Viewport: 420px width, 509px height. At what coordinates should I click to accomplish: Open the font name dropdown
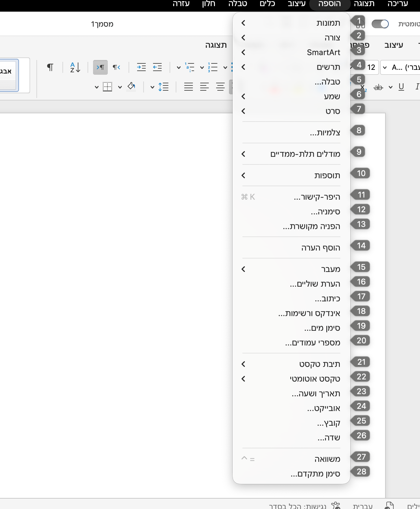click(401, 67)
